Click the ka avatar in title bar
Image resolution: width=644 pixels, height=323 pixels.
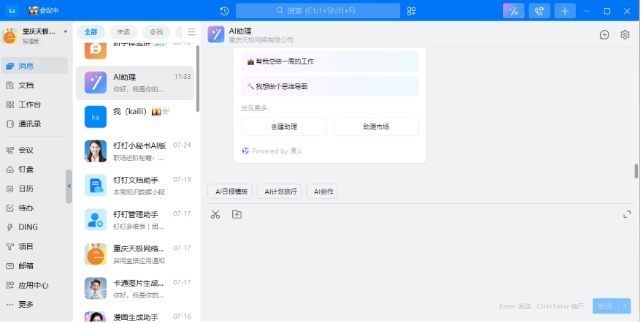click(x=12, y=11)
